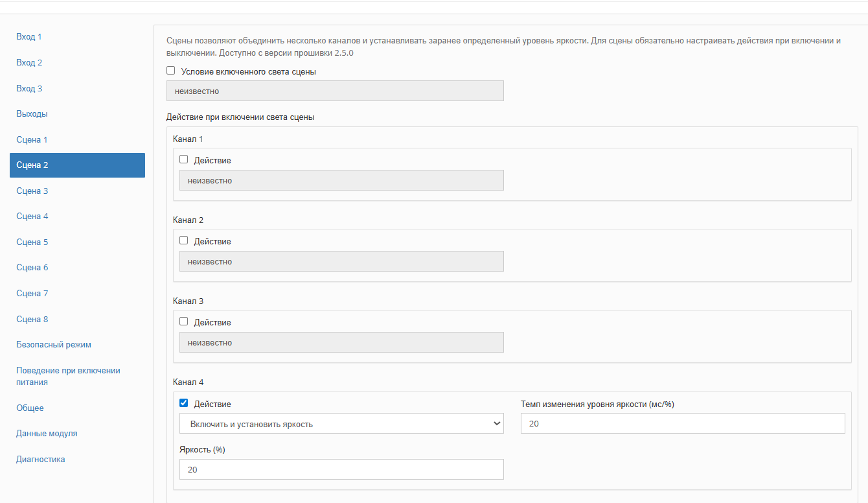Check the Действие checkbox for Канал 2
The height and width of the screenshot is (503, 868).
184,240
